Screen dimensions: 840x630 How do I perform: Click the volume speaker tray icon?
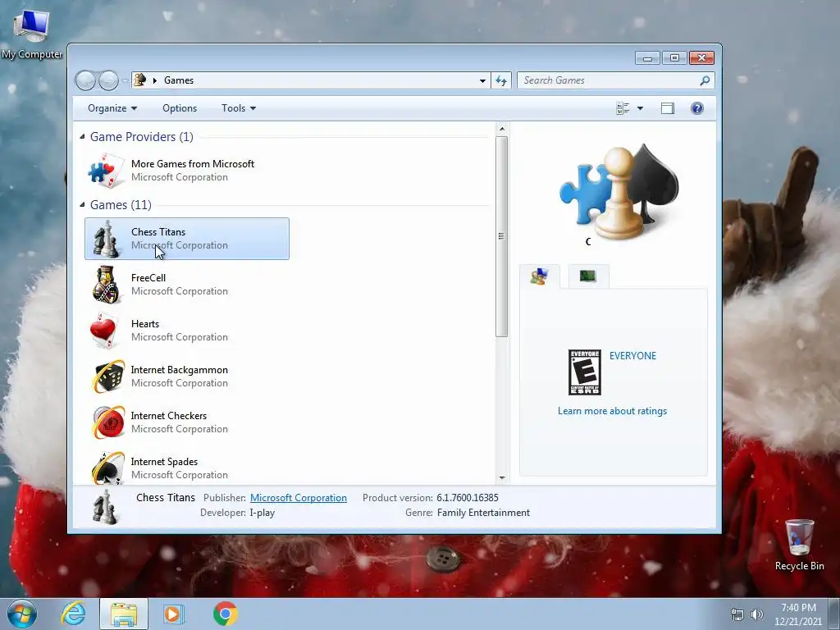pos(757,614)
